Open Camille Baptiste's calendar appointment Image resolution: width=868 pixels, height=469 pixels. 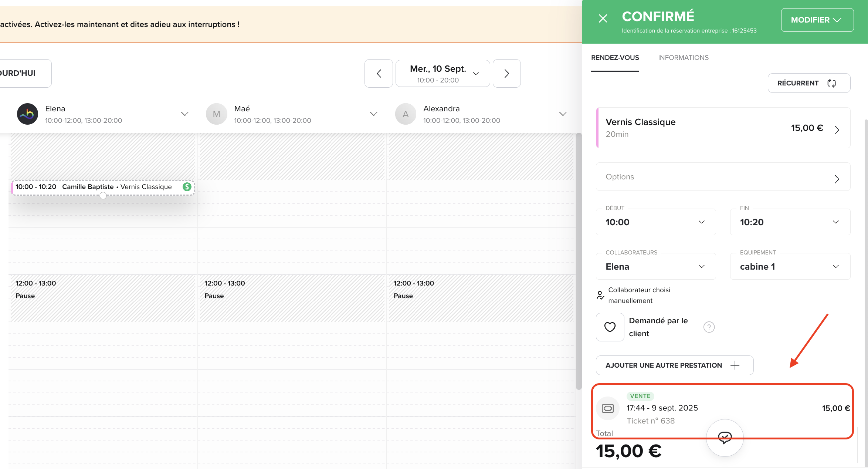[x=96, y=187]
